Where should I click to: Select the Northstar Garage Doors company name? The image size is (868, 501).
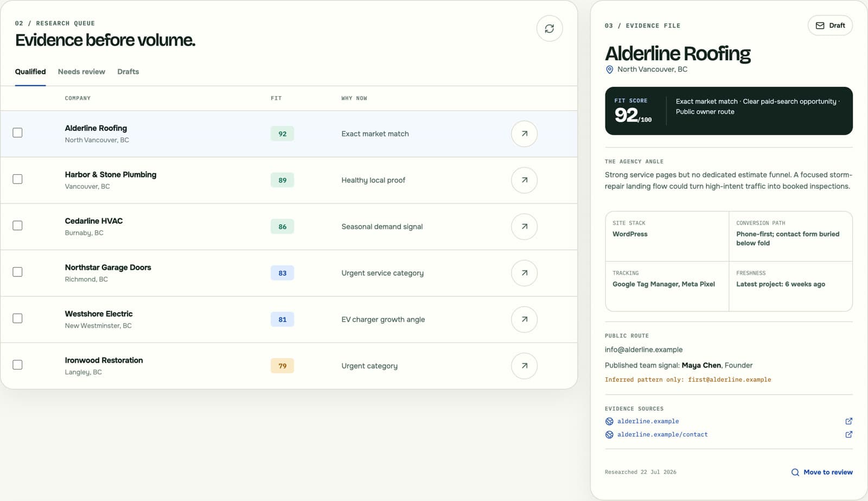108,267
